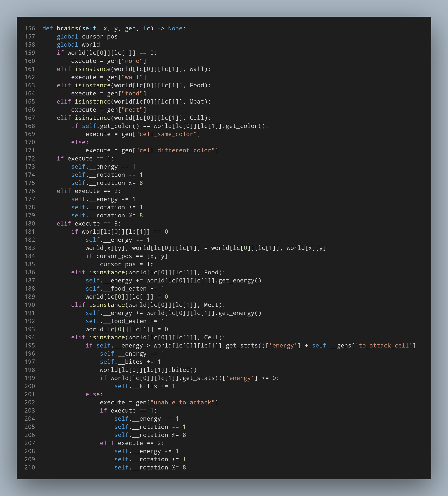
Task: Click 'if cursor_pos == [x, y]:'
Action: pyautogui.click(x=128, y=256)
